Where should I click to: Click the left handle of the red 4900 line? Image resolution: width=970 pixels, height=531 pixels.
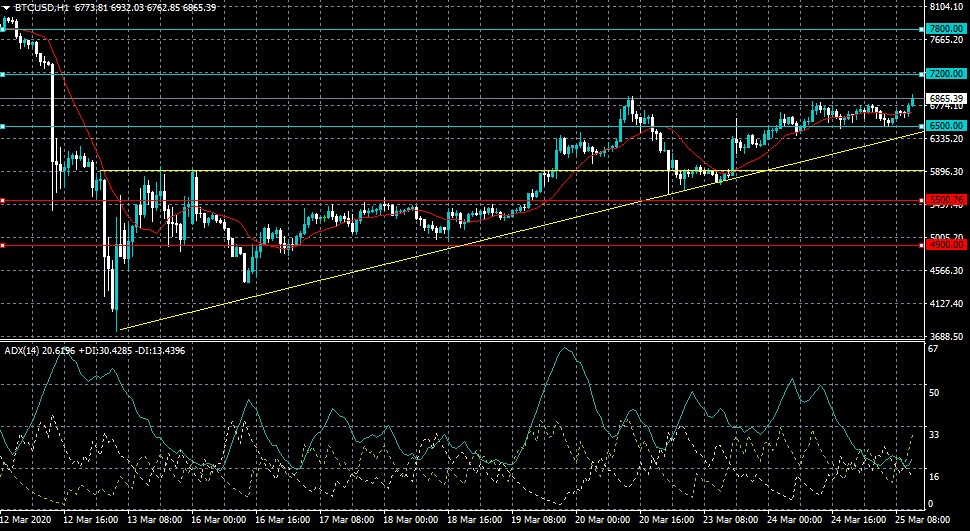click(2, 246)
